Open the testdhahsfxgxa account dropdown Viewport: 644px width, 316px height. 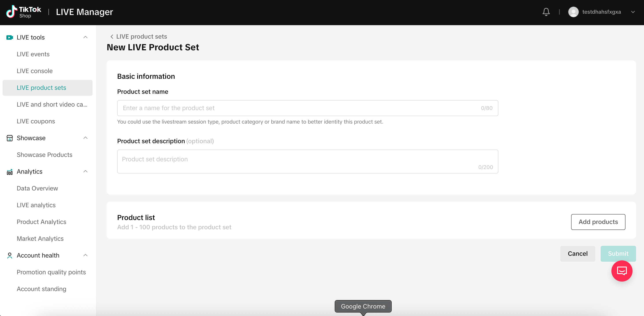point(633,12)
